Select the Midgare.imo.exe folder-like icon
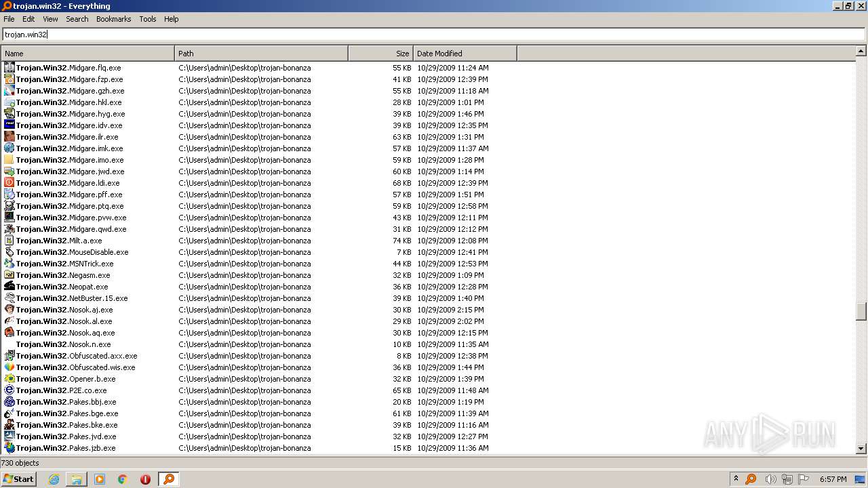The image size is (868, 488). [x=9, y=160]
